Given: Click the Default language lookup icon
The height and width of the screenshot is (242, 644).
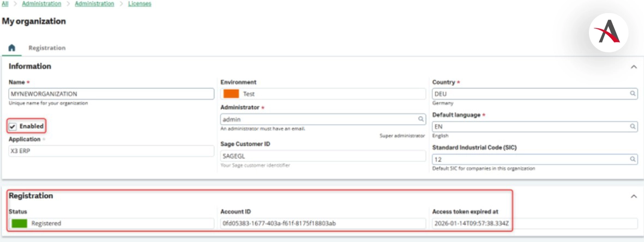Looking at the screenshot, I should click(633, 126).
